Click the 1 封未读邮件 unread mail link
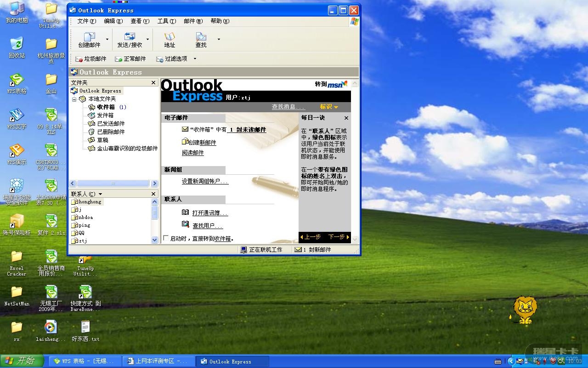The height and width of the screenshot is (368, 588). [x=247, y=130]
